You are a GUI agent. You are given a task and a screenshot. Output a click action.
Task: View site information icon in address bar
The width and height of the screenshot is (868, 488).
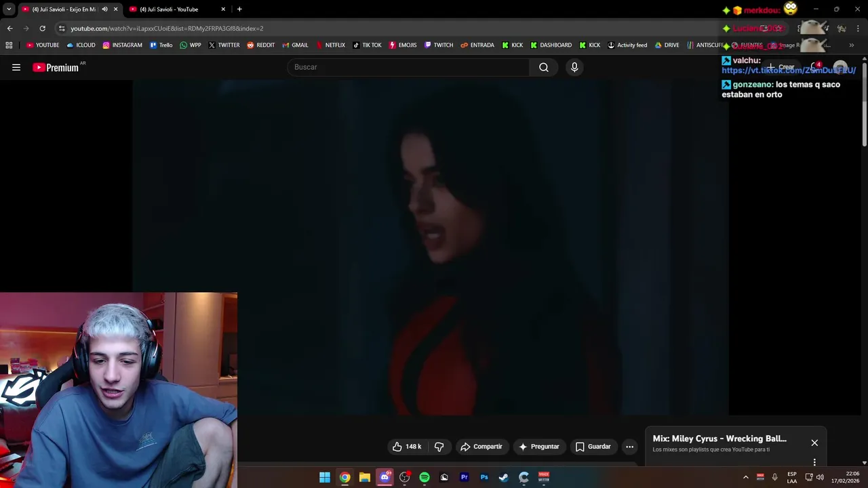tap(62, 28)
